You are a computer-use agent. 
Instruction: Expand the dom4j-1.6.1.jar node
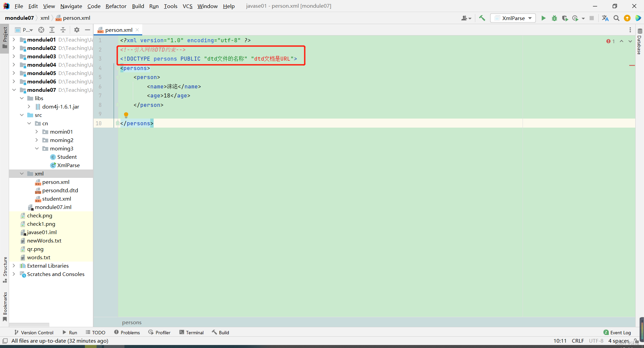click(29, 107)
